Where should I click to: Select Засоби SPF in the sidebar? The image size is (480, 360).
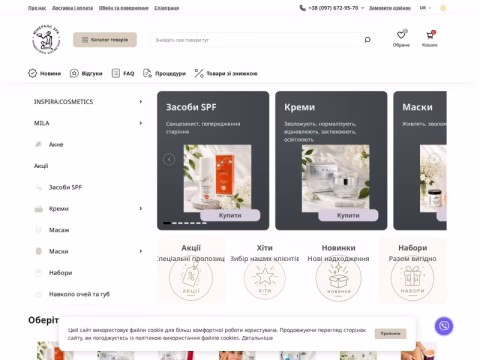click(x=65, y=187)
